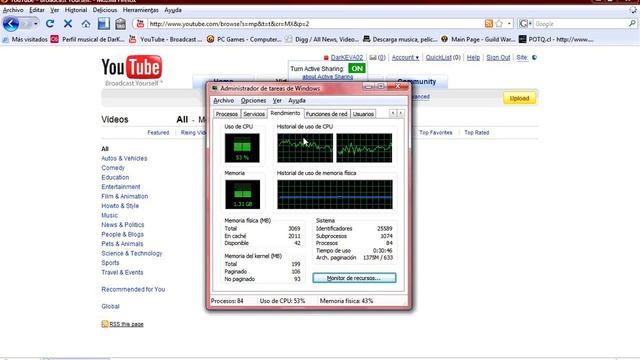
Task: Open the back/forward history dropdown arrow
Action: tap(36, 24)
